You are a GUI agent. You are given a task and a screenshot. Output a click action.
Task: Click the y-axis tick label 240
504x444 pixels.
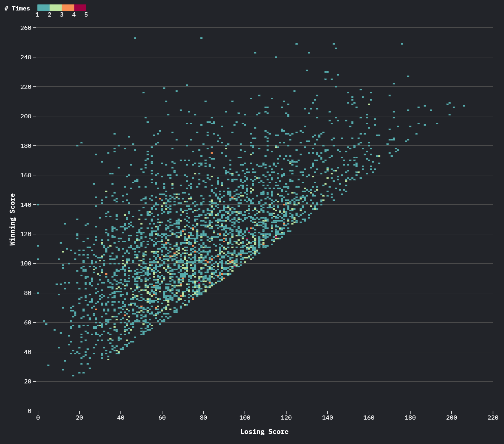coord(26,57)
